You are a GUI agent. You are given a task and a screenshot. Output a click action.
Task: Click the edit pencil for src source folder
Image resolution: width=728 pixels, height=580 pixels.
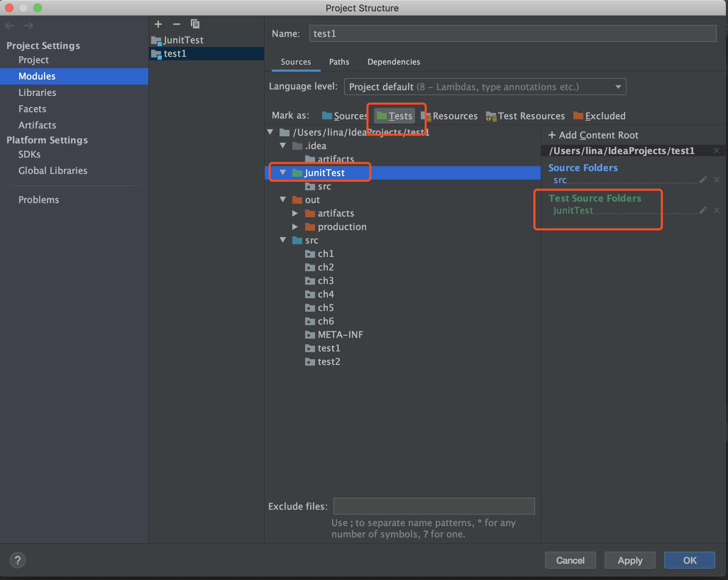pos(703,180)
